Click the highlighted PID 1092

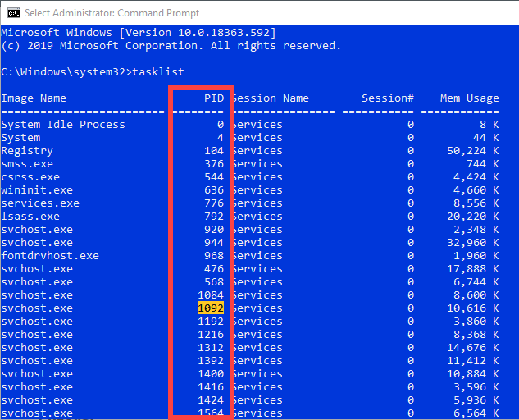211,308
